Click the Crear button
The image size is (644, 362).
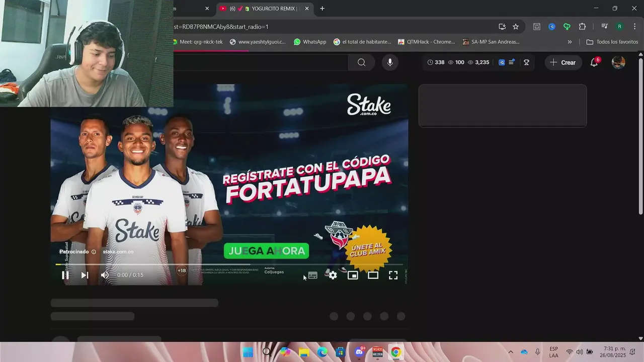pos(562,62)
